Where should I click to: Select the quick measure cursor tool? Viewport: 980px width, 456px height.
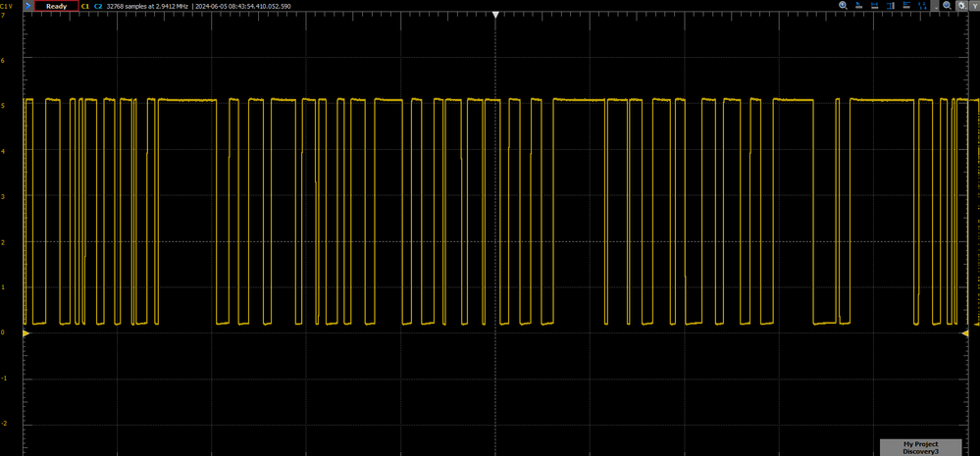coord(858,5)
